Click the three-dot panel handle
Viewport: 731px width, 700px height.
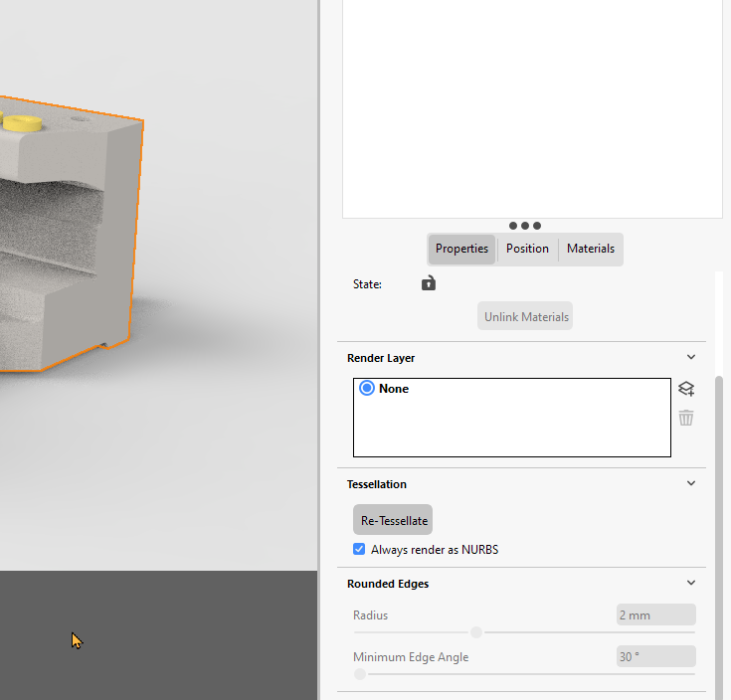click(525, 226)
